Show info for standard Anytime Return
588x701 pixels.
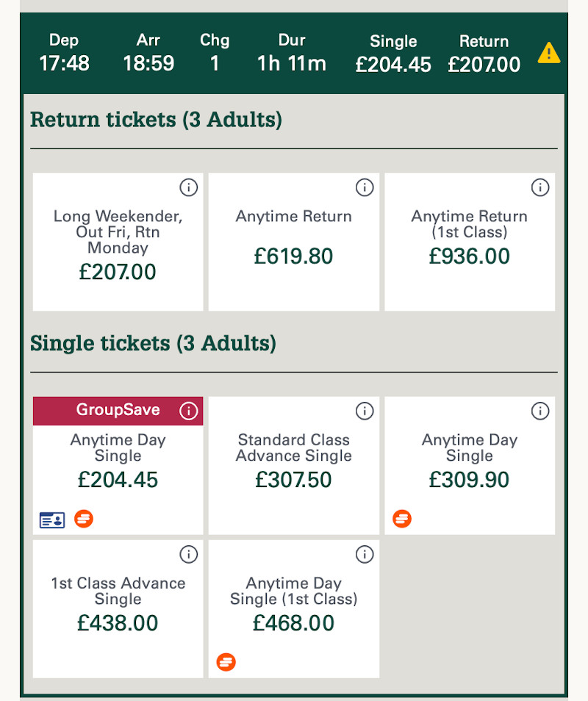coord(365,188)
